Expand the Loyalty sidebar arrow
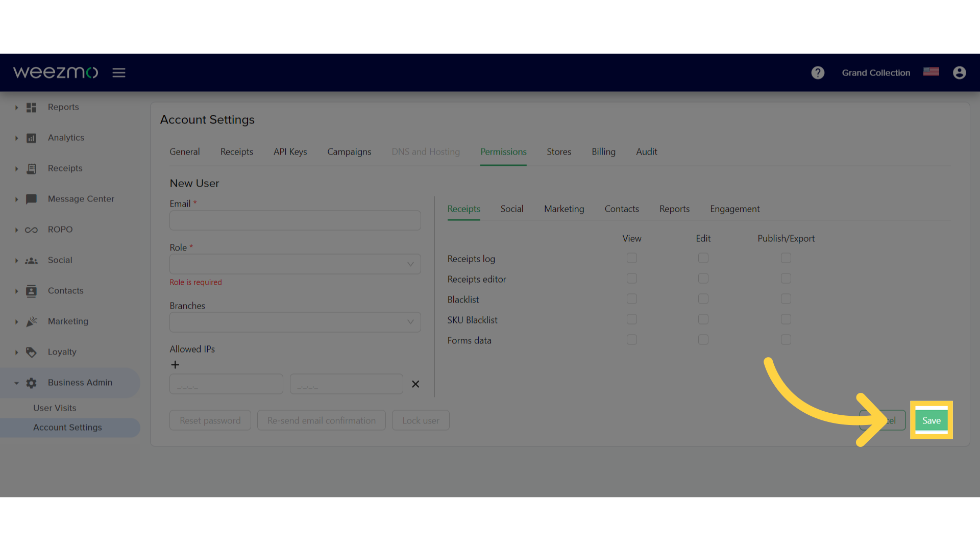Image resolution: width=980 pixels, height=551 pixels. (x=16, y=353)
